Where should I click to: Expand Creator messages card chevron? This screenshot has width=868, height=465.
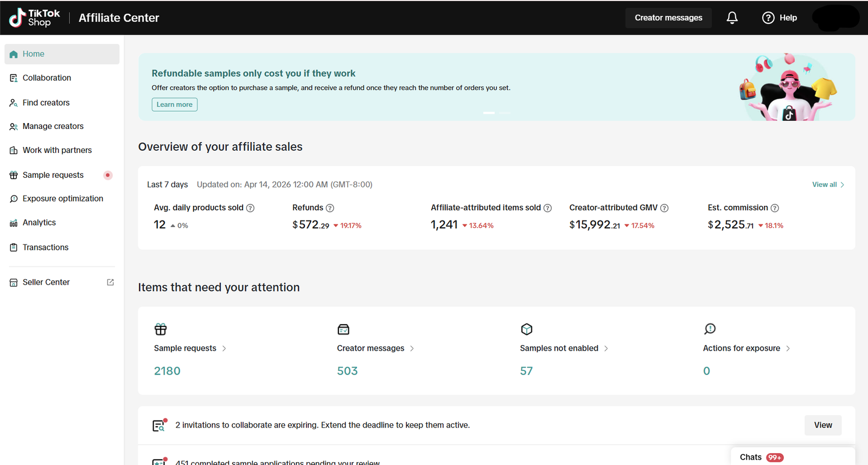[x=412, y=348]
